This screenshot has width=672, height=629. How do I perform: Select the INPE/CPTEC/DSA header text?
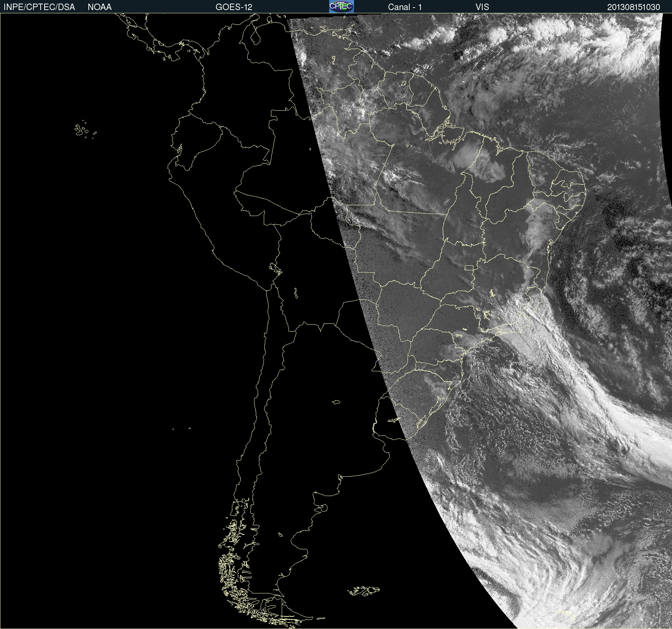(x=39, y=7)
